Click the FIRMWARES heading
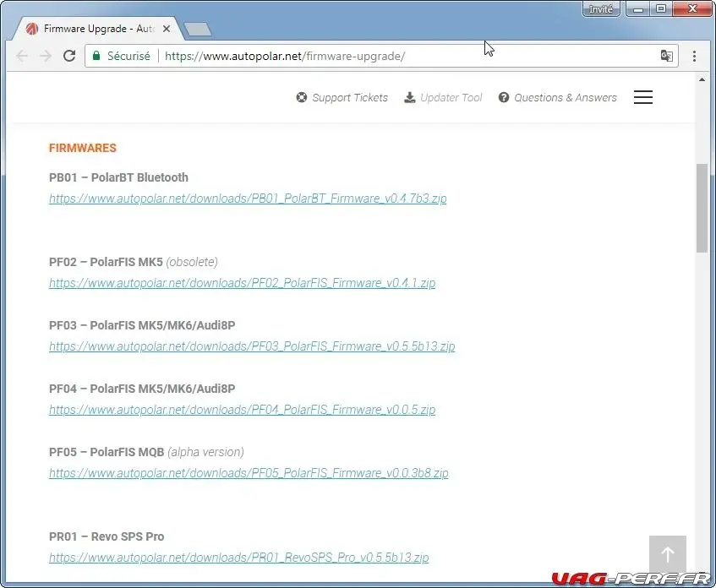 tap(83, 148)
